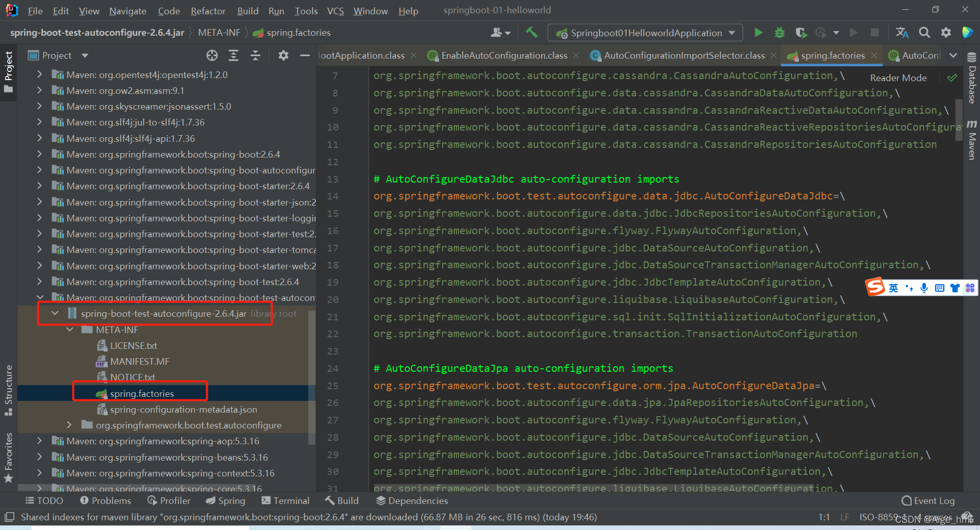Screen dimensions: 980x530
Task: Open the File menu
Action: 35,11
